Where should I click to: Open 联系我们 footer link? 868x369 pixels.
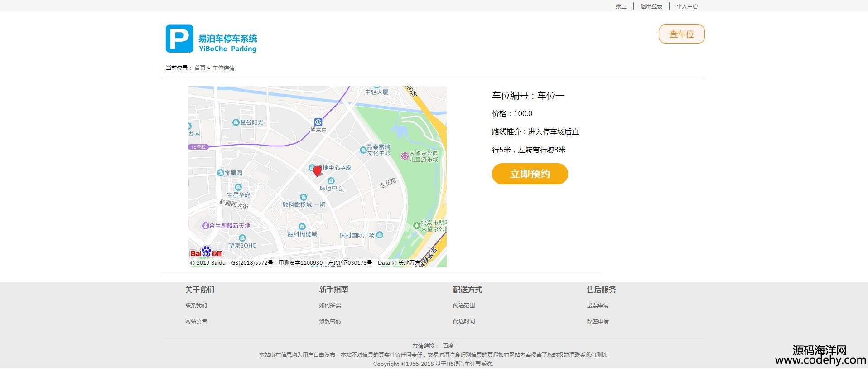coord(196,306)
